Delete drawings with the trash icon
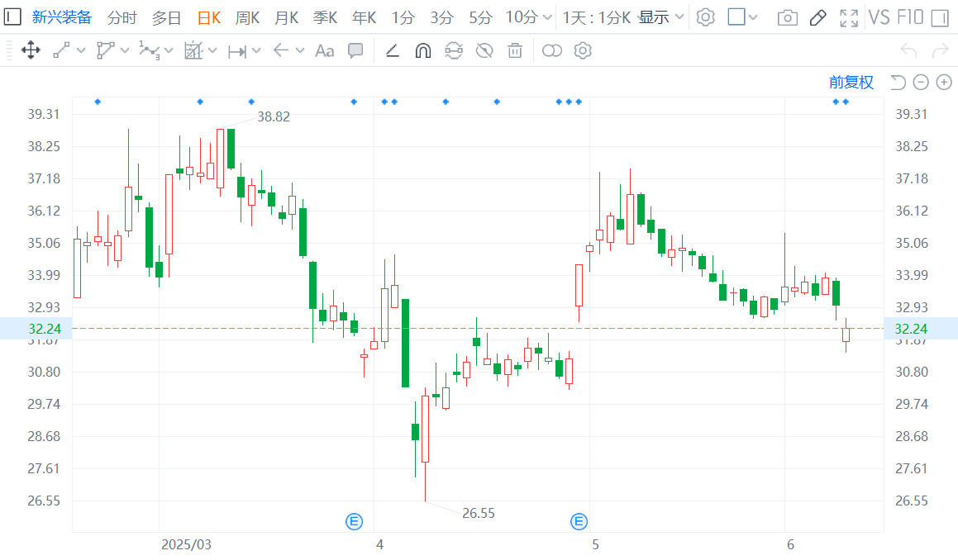Screen dimensions: 958x560 tap(515, 51)
